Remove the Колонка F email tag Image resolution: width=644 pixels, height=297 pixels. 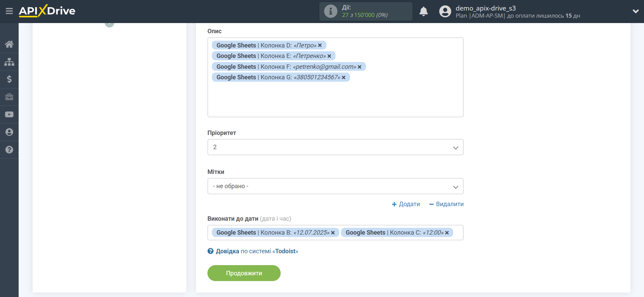coord(359,67)
